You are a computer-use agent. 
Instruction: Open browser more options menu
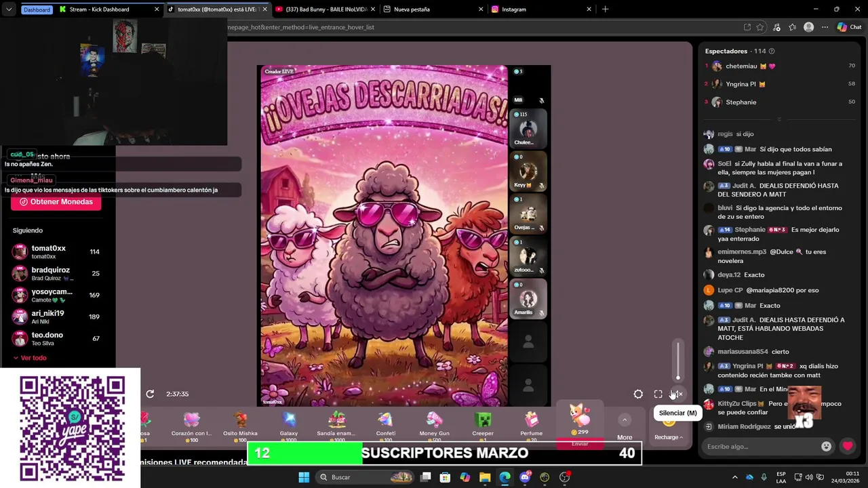[x=825, y=27]
